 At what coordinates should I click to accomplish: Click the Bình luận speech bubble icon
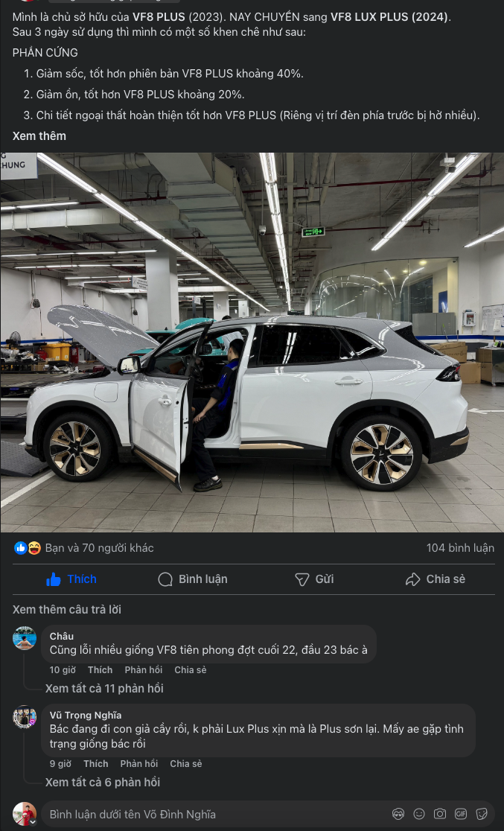[x=165, y=579]
